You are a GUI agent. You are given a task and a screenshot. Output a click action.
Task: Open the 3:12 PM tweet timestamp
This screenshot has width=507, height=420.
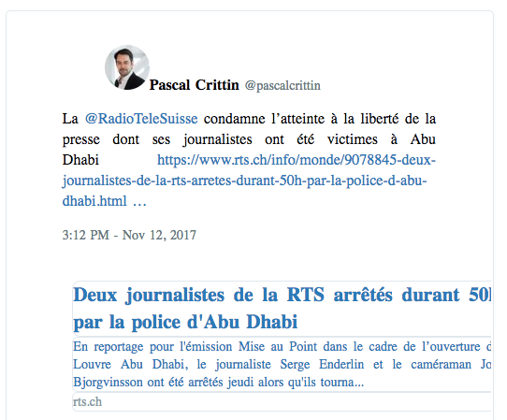click(86, 235)
